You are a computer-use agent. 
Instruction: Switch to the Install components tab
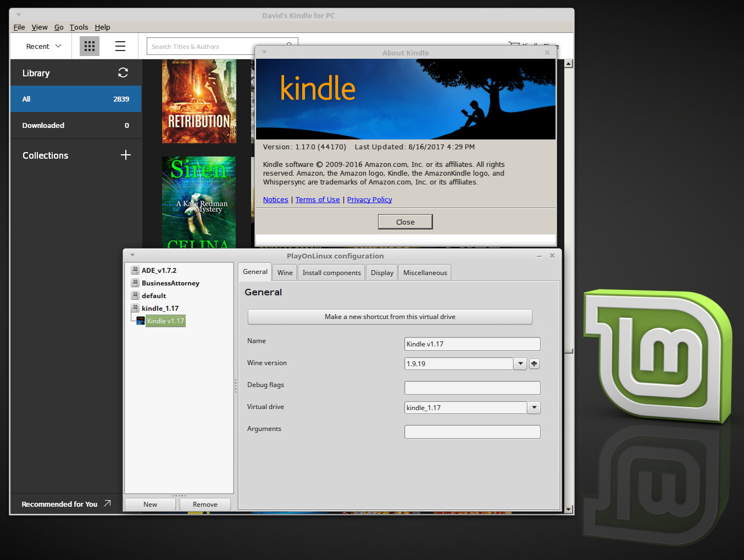[x=331, y=272]
